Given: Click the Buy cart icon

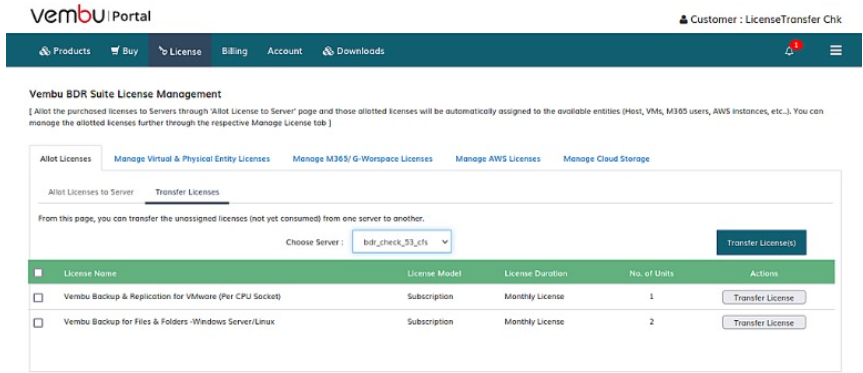Looking at the screenshot, I should point(115,51).
